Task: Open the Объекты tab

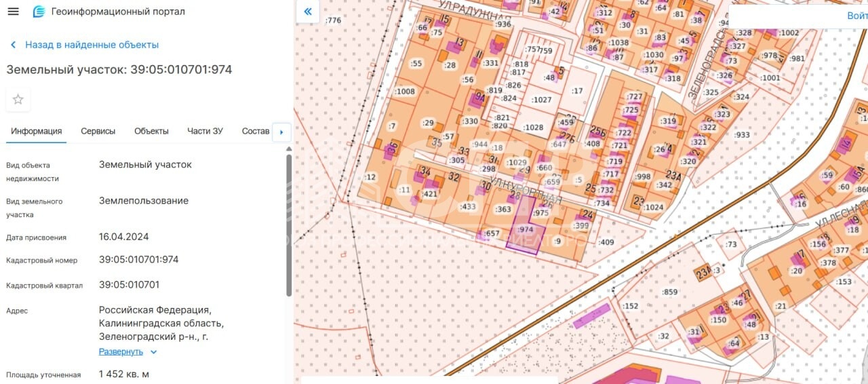Action: (151, 131)
